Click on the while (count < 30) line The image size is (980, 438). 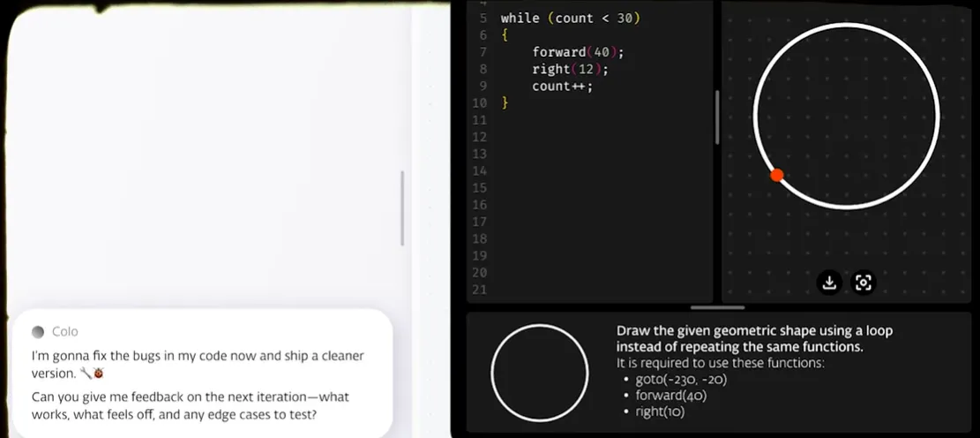(x=570, y=19)
